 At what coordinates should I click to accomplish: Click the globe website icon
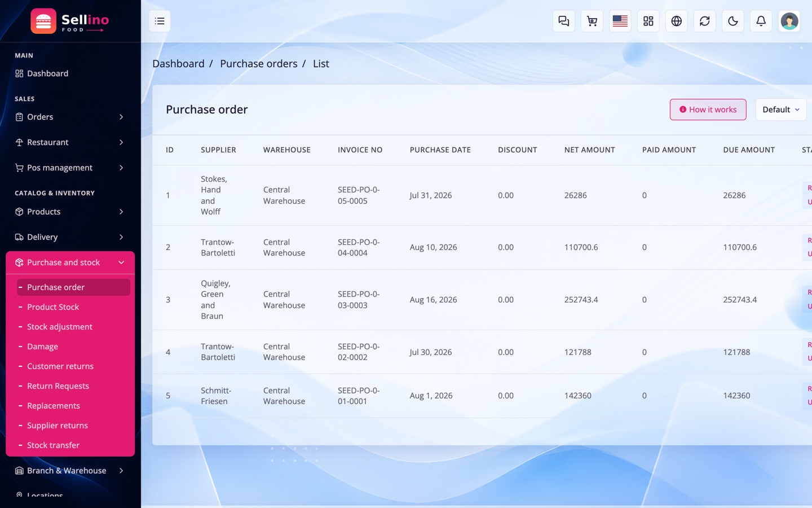point(676,21)
